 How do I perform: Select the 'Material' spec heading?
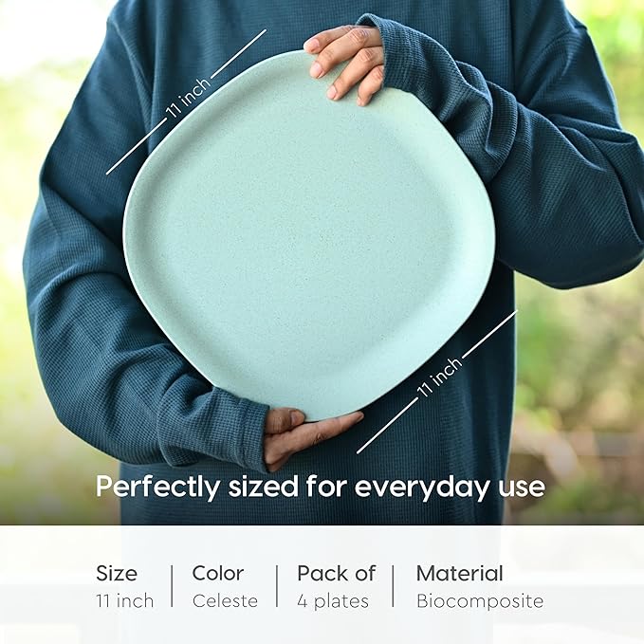460,573
